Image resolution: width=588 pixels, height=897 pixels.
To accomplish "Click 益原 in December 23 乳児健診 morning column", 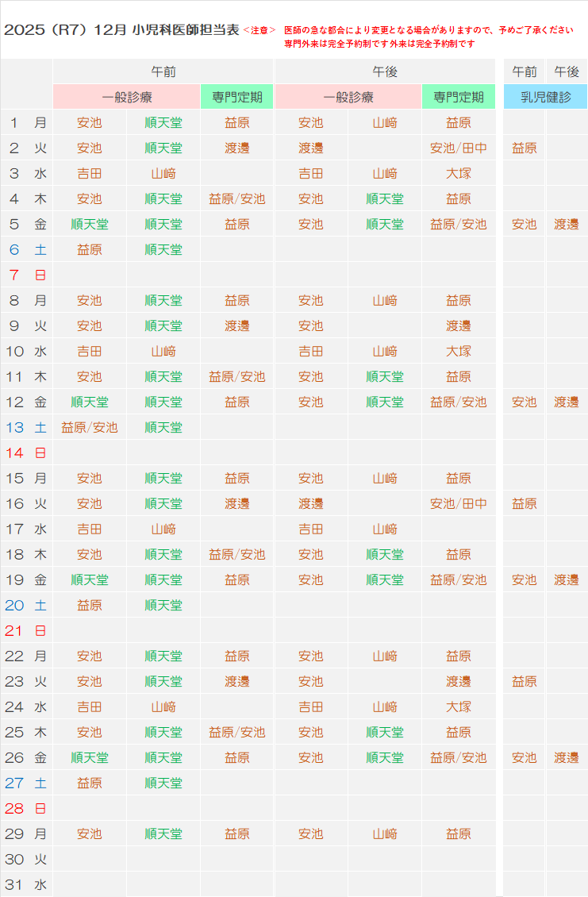I will pos(525,681).
